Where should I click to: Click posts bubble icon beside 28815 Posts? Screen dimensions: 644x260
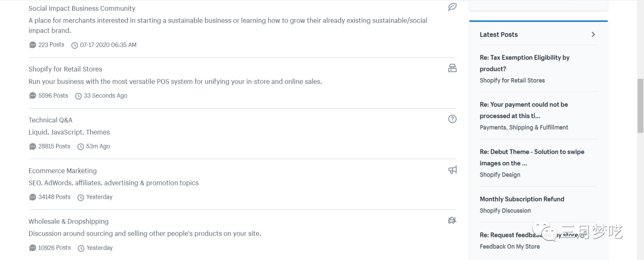(32, 147)
